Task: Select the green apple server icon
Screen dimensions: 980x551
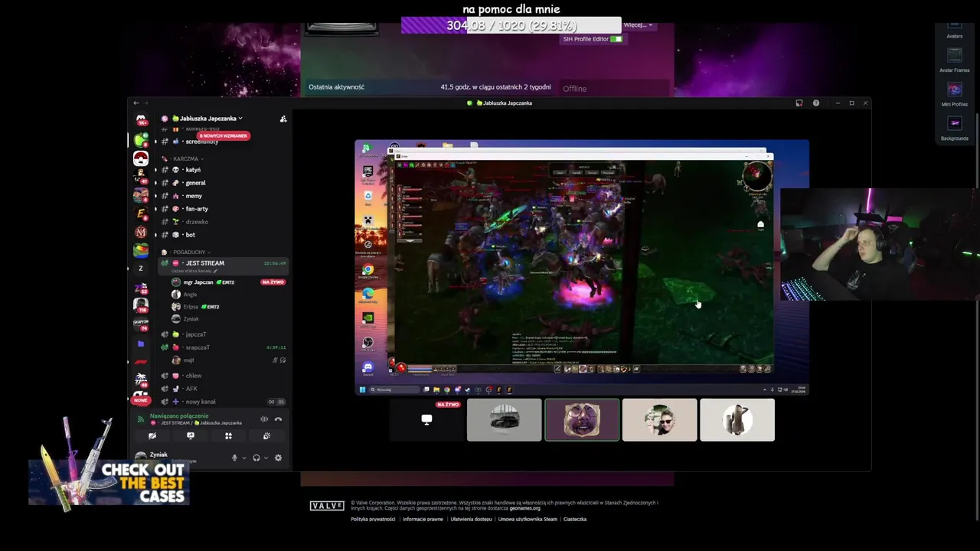Action: [141, 139]
